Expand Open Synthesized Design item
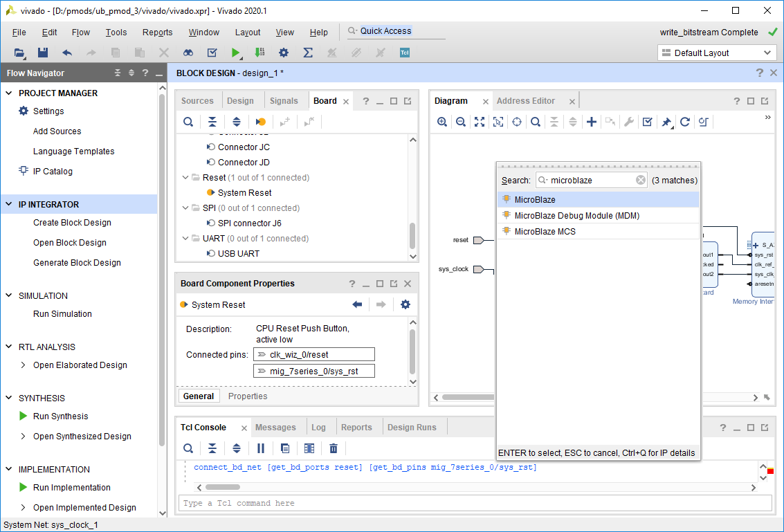Viewport: 784px width, 532px height. point(23,436)
